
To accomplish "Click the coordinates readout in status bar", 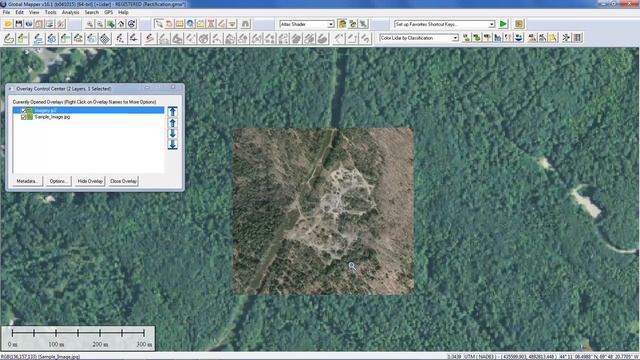I will coord(543,356).
